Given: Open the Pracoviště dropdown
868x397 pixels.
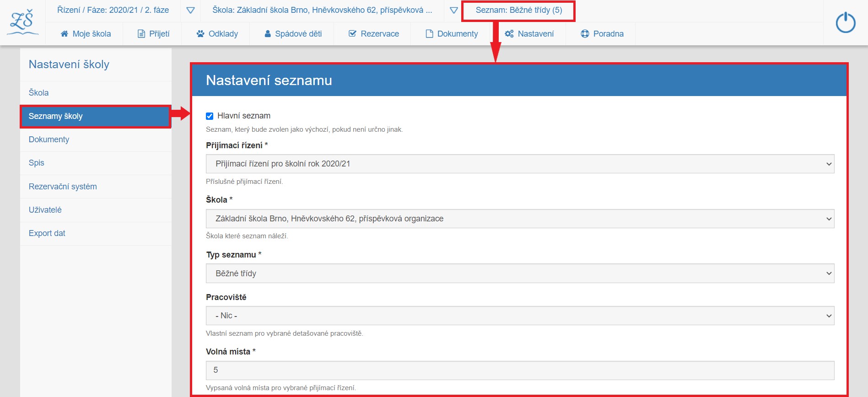Looking at the screenshot, I should (520, 316).
